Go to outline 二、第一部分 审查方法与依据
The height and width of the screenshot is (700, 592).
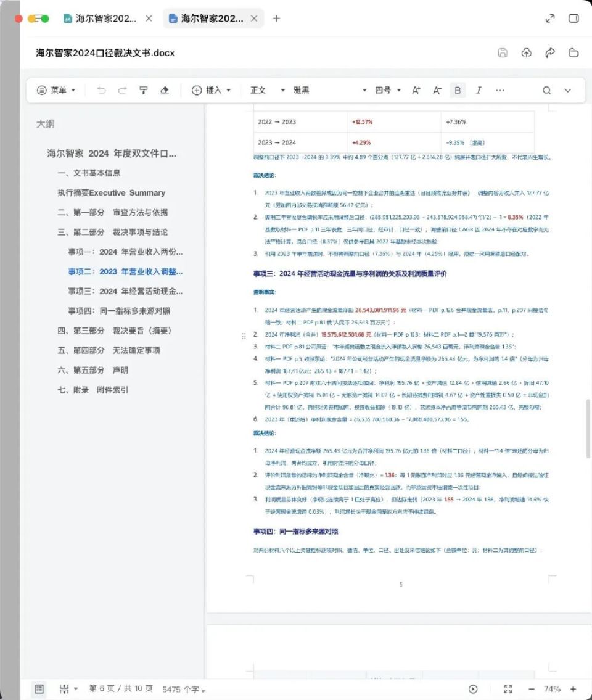coord(112,213)
